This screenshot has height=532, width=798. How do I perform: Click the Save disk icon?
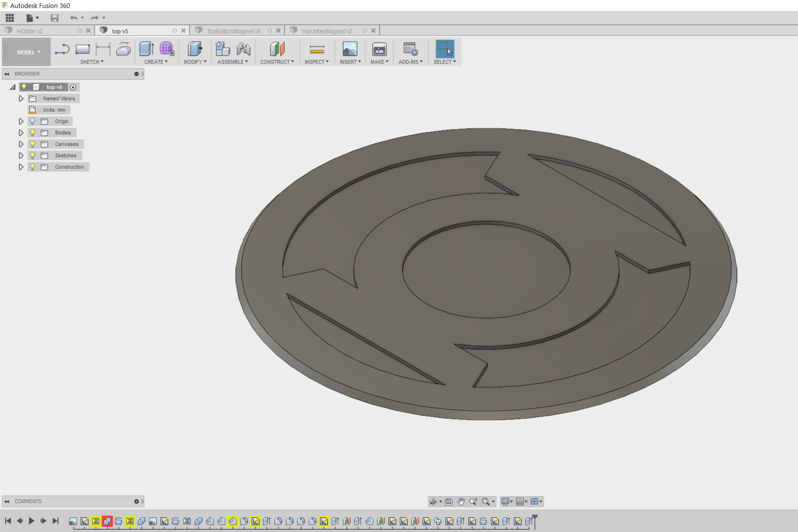click(54, 18)
